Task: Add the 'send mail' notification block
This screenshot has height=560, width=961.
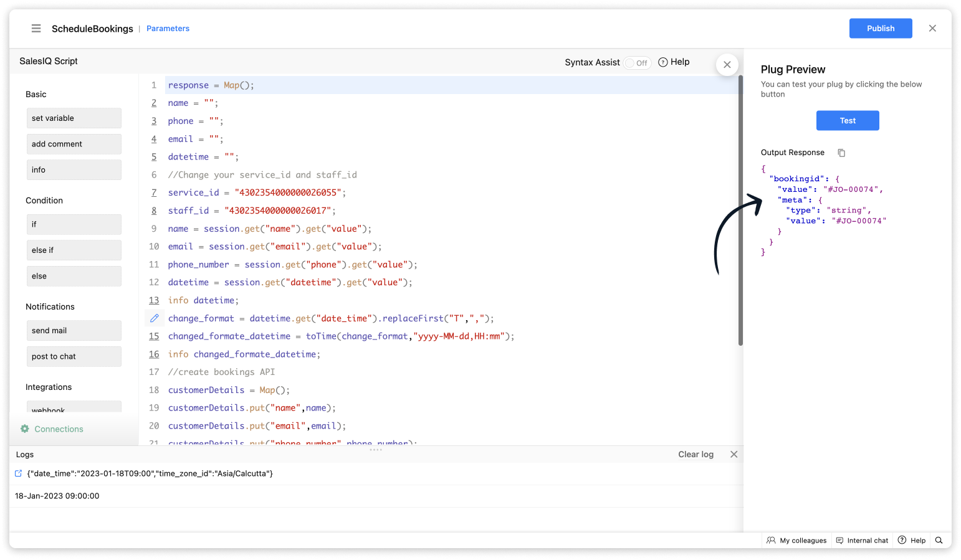Action: 74,331
